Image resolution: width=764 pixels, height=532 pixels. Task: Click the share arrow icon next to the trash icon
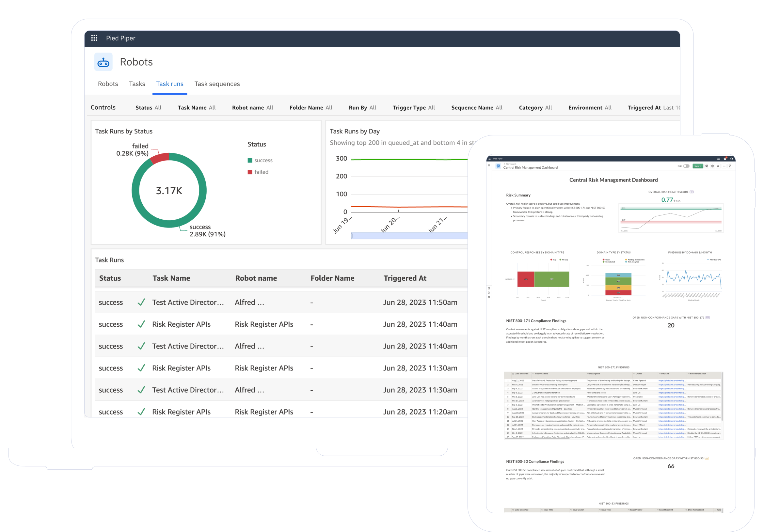click(x=718, y=166)
